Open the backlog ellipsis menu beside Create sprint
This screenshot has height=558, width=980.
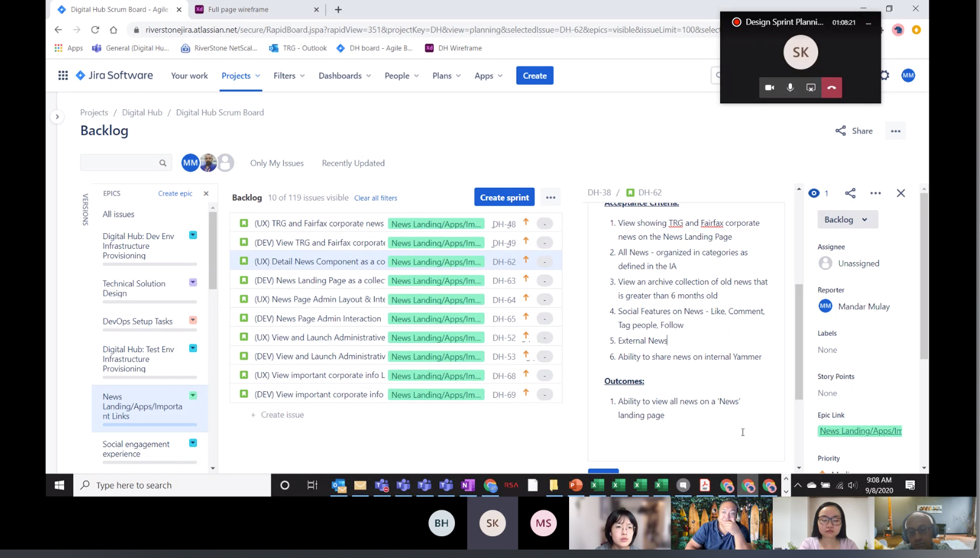coord(550,197)
